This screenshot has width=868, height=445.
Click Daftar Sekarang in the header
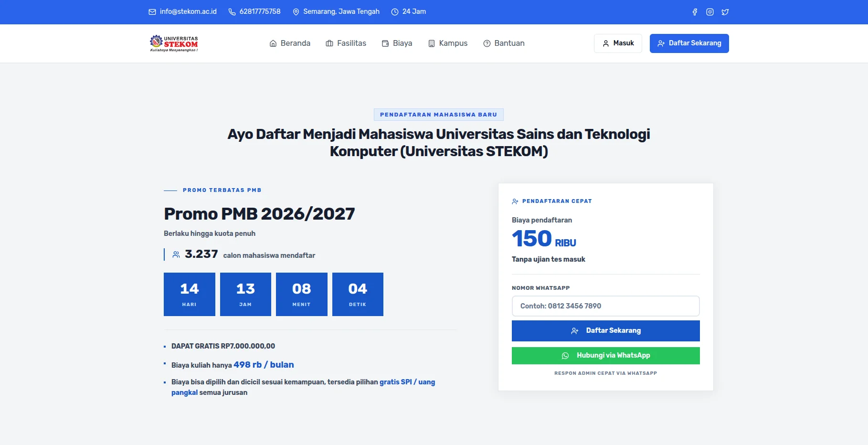(x=689, y=43)
